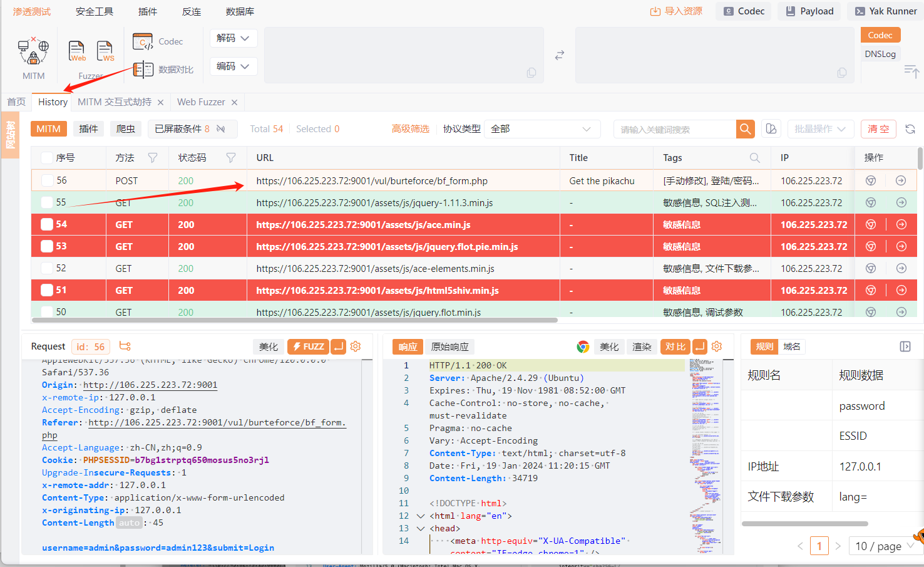Click the keyword search input field

[675, 129]
